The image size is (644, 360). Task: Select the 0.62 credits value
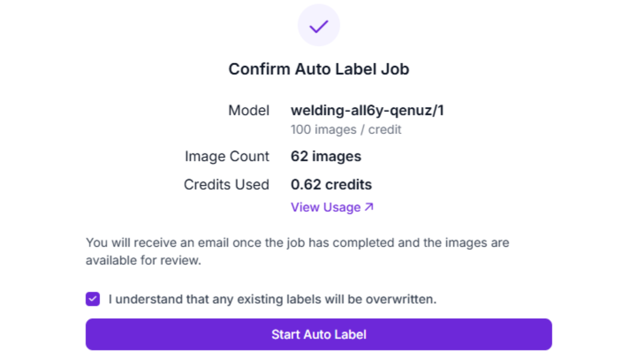pyautogui.click(x=331, y=184)
